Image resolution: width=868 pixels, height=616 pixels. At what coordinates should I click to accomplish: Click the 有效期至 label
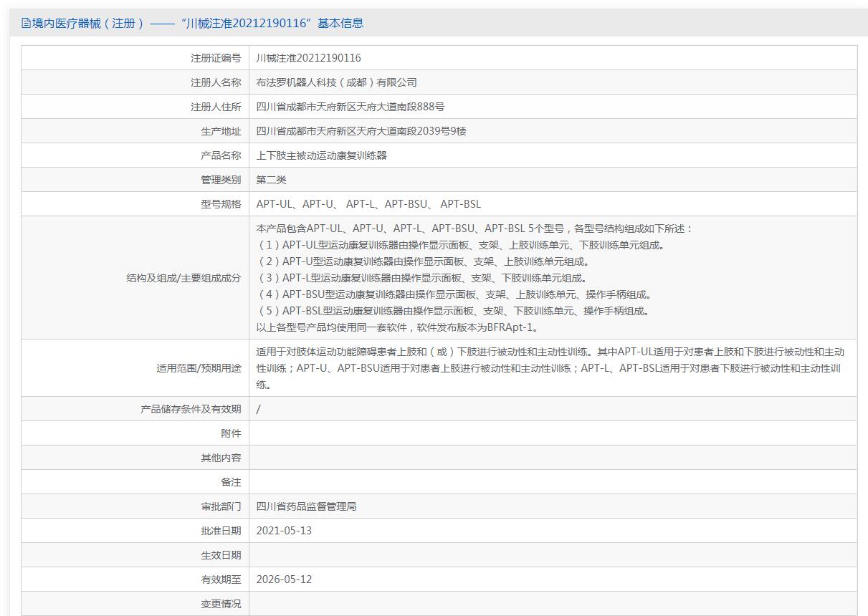tap(221, 579)
